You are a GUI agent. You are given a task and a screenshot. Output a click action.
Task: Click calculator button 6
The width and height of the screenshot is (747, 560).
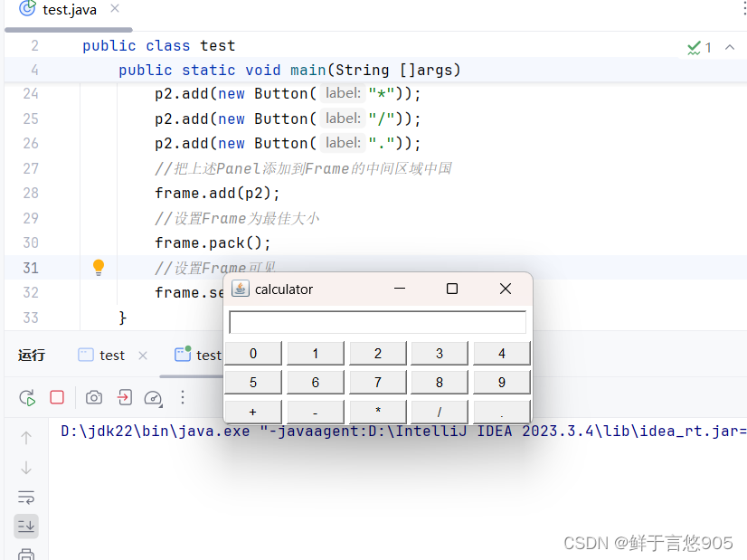[x=316, y=383]
